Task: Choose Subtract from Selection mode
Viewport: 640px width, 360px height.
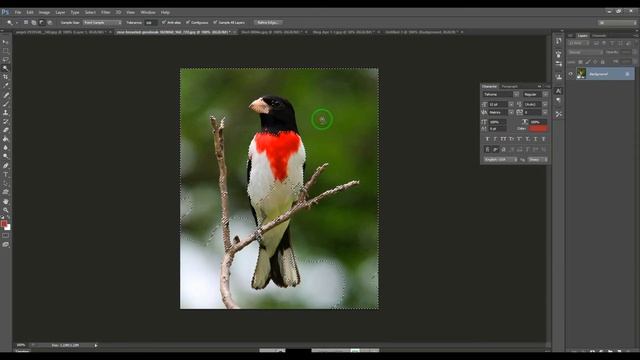Action: point(42,22)
